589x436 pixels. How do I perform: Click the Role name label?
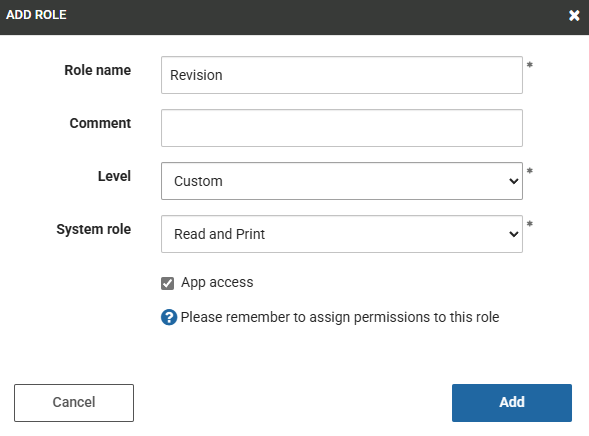[98, 70]
